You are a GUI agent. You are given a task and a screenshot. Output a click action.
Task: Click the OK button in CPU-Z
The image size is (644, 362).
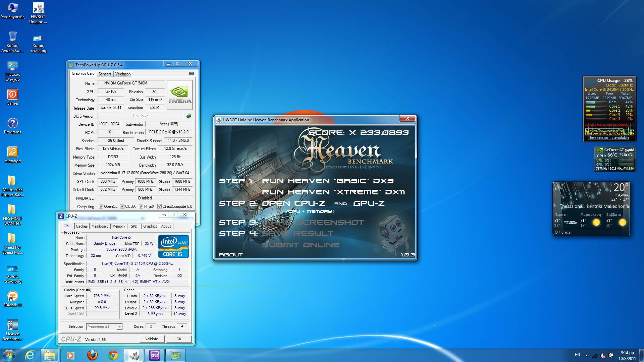179,339
